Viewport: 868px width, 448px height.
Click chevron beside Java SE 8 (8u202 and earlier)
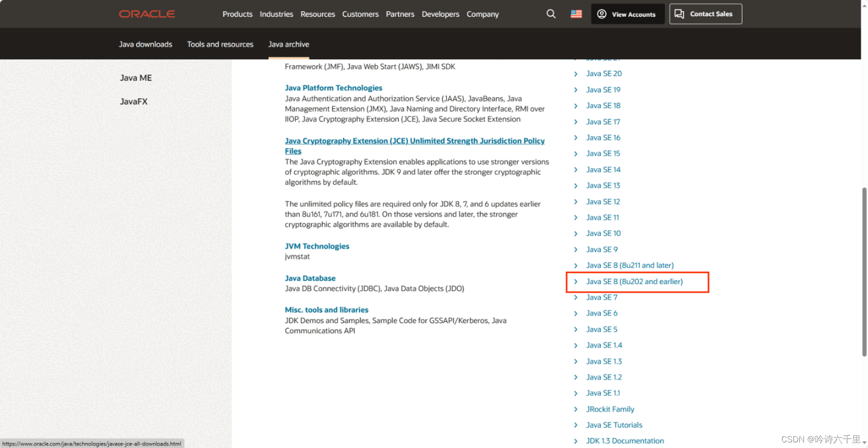point(575,282)
